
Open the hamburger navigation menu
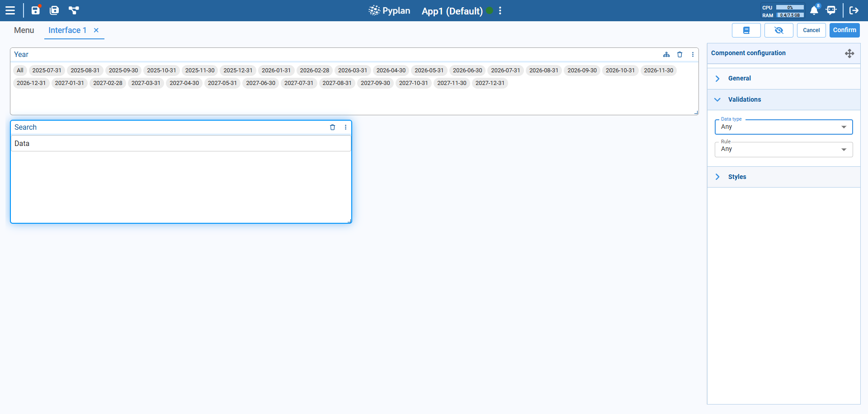[10, 10]
